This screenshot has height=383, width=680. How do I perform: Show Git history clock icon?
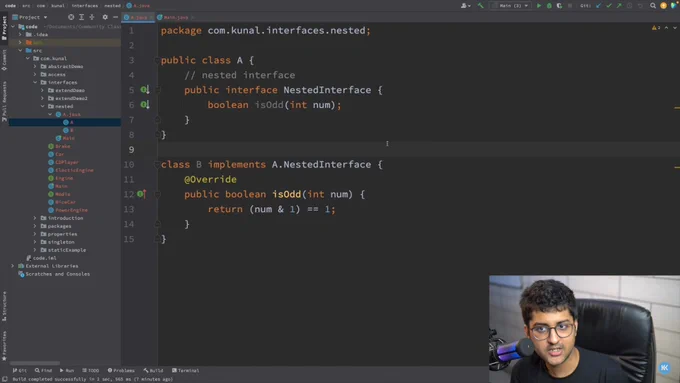(x=629, y=6)
